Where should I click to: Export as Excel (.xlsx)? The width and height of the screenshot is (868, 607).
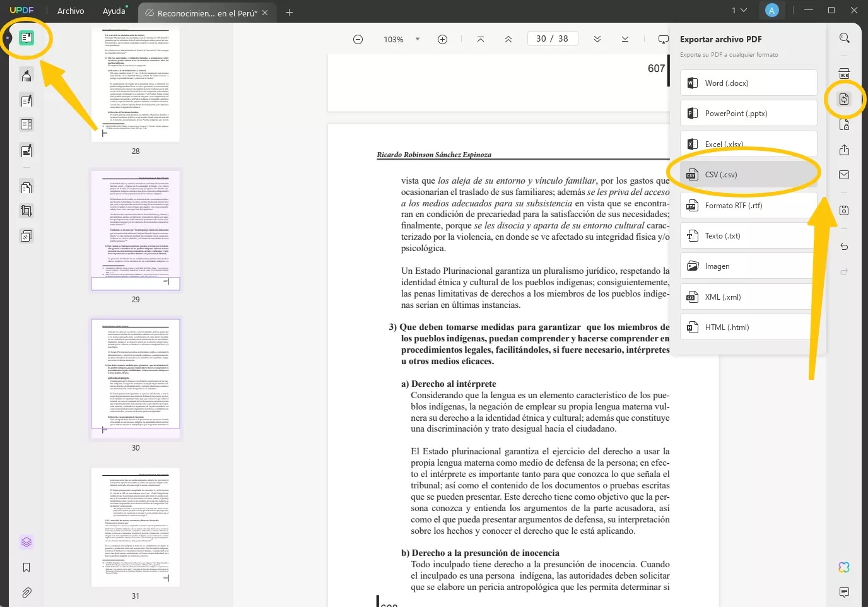(748, 144)
